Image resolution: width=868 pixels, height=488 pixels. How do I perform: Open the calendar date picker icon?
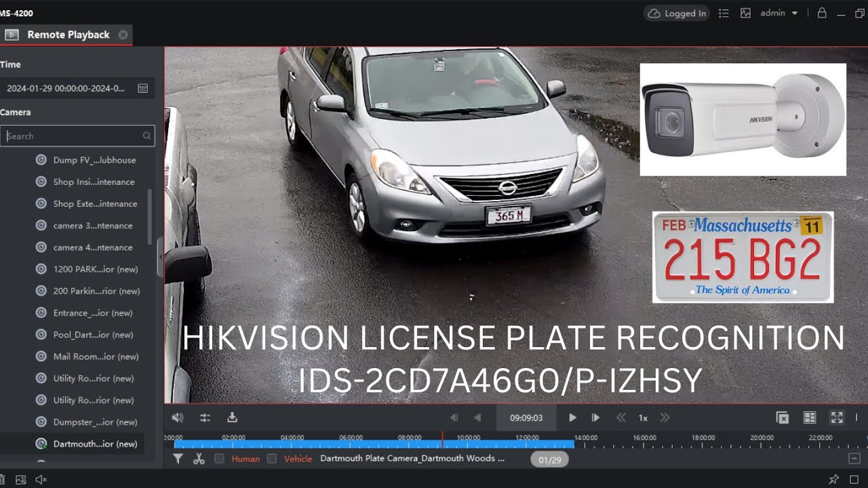[x=142, y=88]
